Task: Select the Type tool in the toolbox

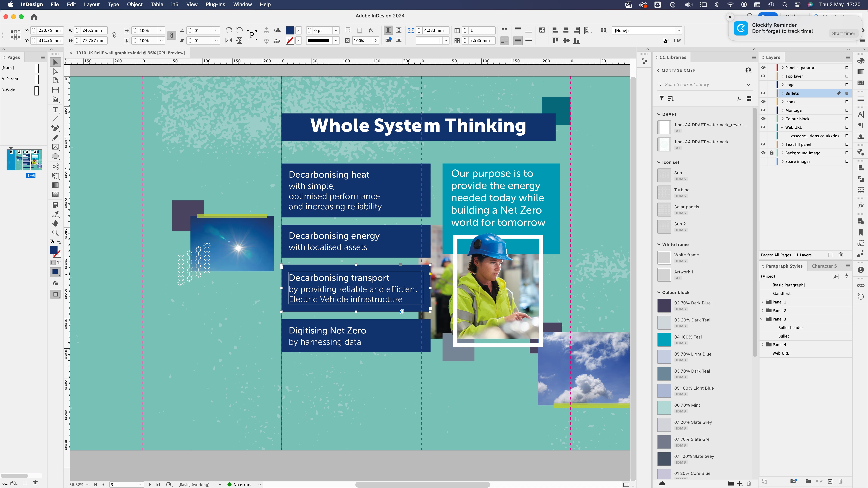Action: [55, 109]
